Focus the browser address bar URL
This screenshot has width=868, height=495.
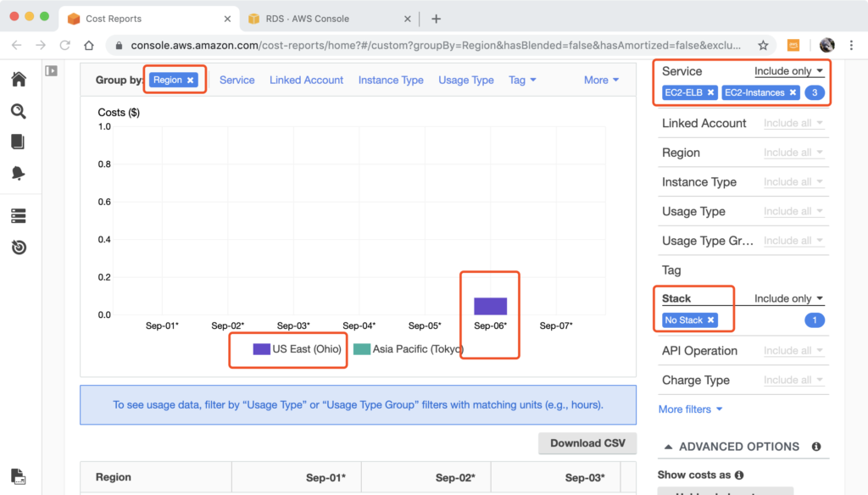436,46
